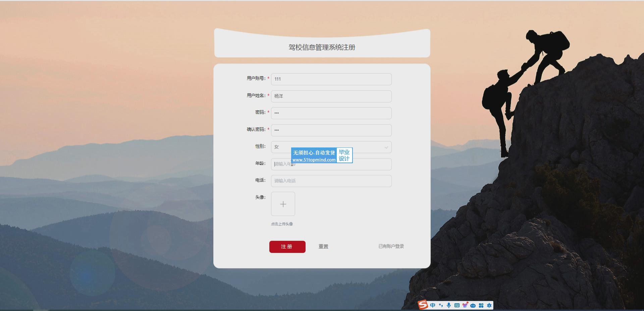Activate voice input microphone icon
Screen dimensions: 644x311
(x=449, y=305)
